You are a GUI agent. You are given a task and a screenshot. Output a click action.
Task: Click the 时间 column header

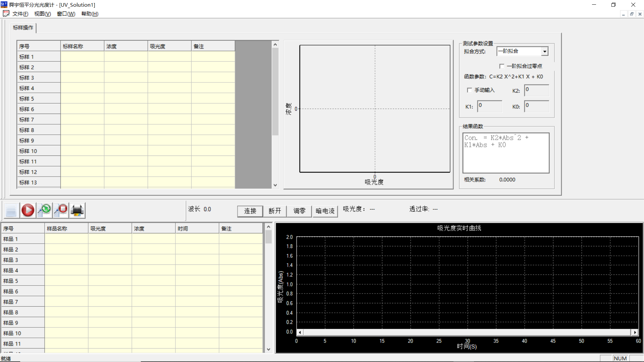[197, 229]
